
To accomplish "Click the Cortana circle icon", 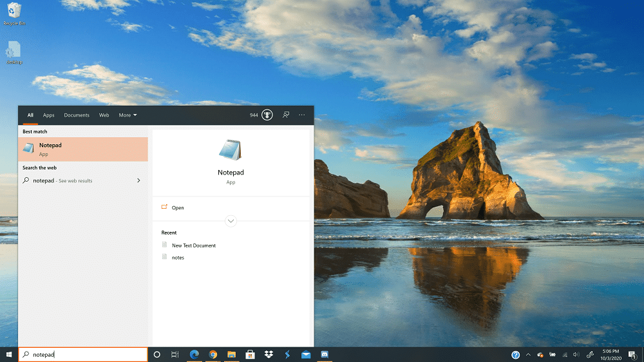I will [157, 354].
